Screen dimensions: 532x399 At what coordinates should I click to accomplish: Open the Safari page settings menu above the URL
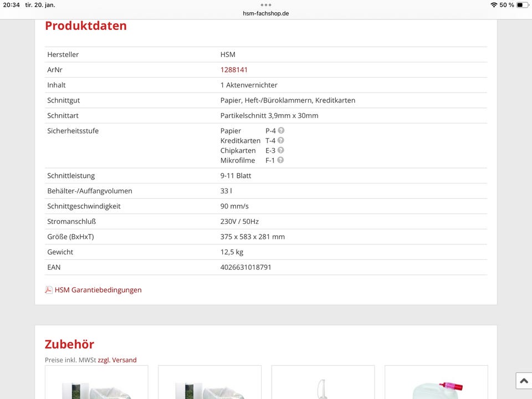click(266, 6)
